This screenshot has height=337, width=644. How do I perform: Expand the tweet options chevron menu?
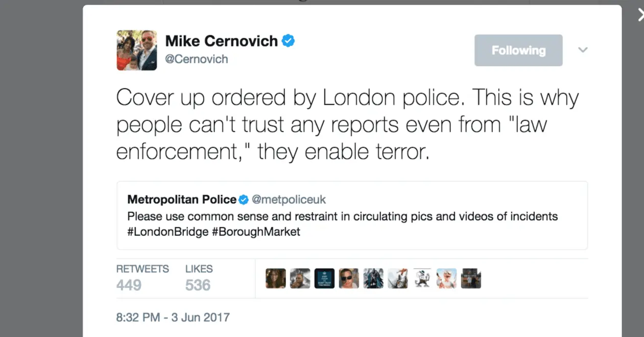(583, 50)
